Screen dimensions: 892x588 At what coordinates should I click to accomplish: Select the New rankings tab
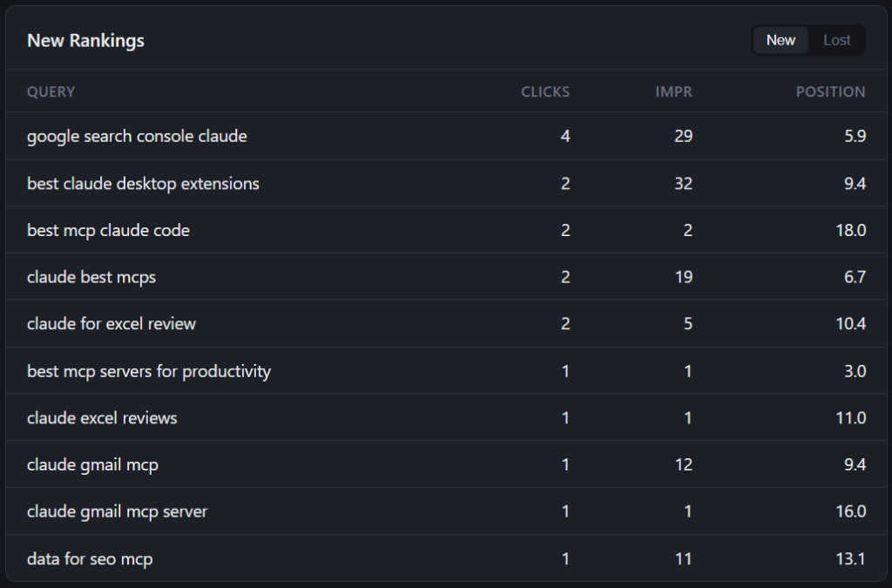click(780, 40)
